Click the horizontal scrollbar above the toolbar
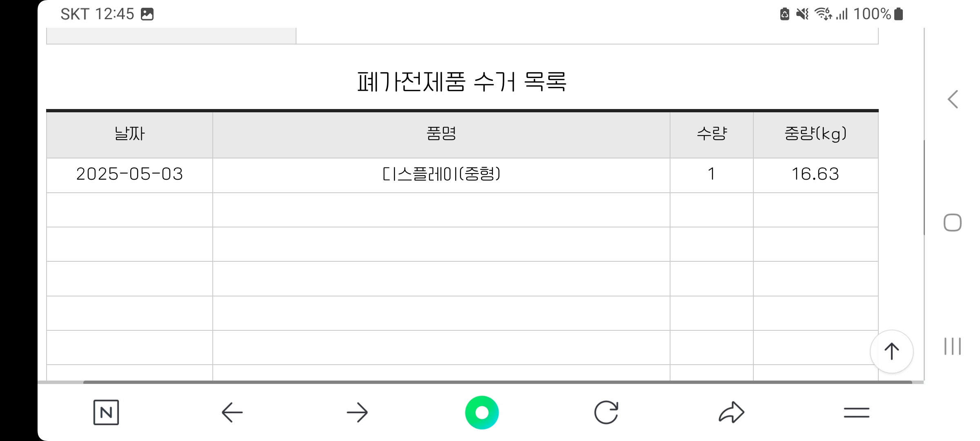The height and width of the screenshot is (441, 980). pyautogui.click(x=497, y=382)
